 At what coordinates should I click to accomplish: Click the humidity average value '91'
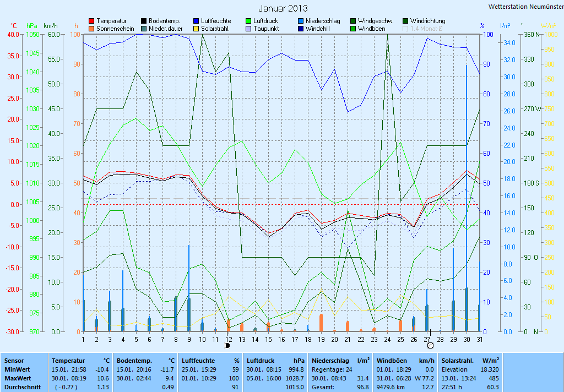click(x=236, y=388)
